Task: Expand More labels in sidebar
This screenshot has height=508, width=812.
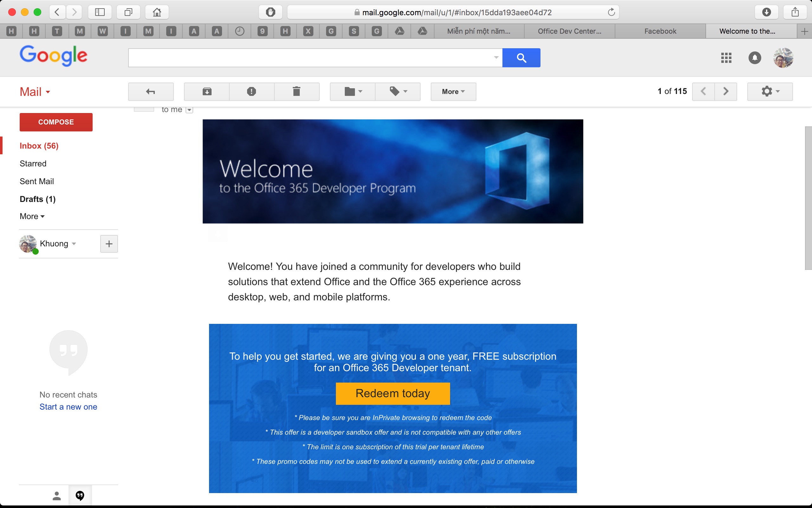Action: (32, 216)
